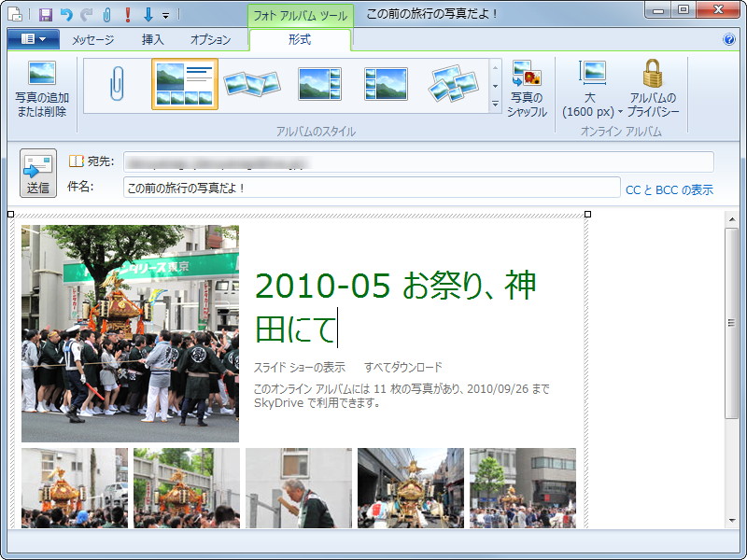Click the vertical scrollbar down arrow

point(732,521)
